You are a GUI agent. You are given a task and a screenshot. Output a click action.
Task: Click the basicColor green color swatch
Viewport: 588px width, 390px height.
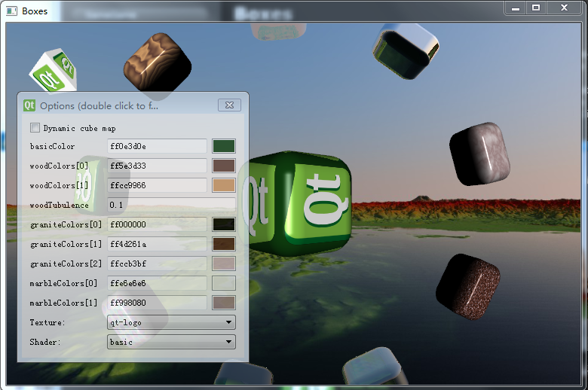224,146
